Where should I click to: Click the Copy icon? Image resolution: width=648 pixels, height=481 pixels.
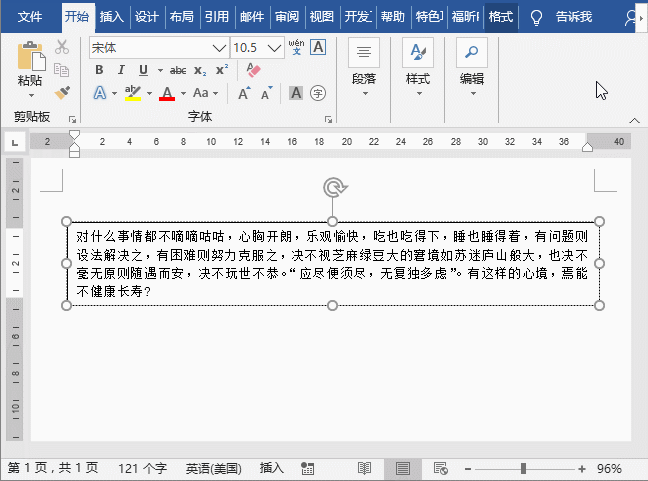tap(62, 70)
